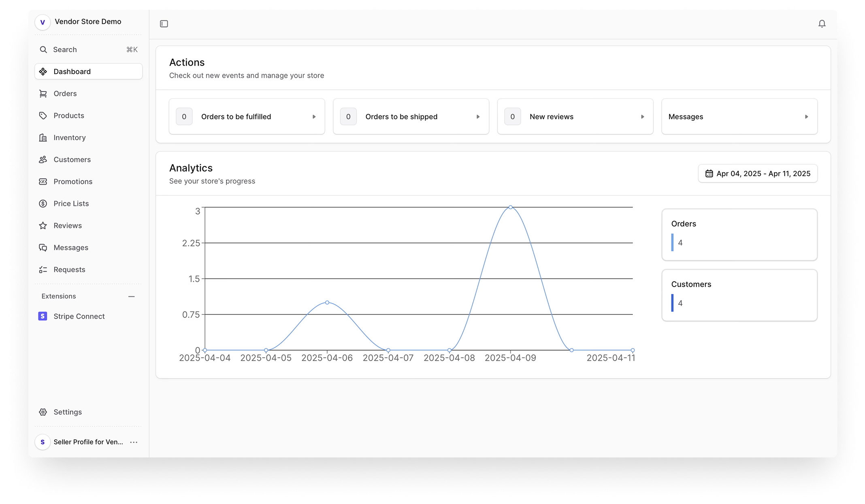Click the calendar icon in the date range
Screen dimensions: 865x504
[709, 174]
